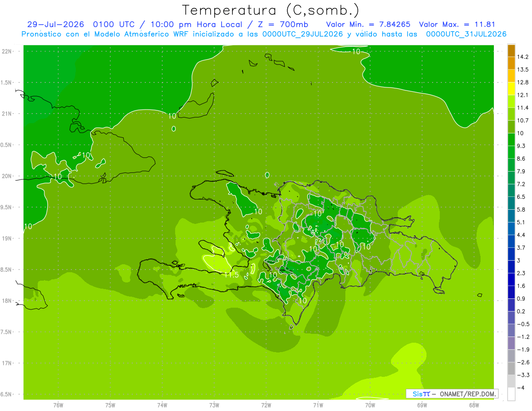
Task: Click the dark blue 2.3 legend swatch
Action: pos(511,267)
